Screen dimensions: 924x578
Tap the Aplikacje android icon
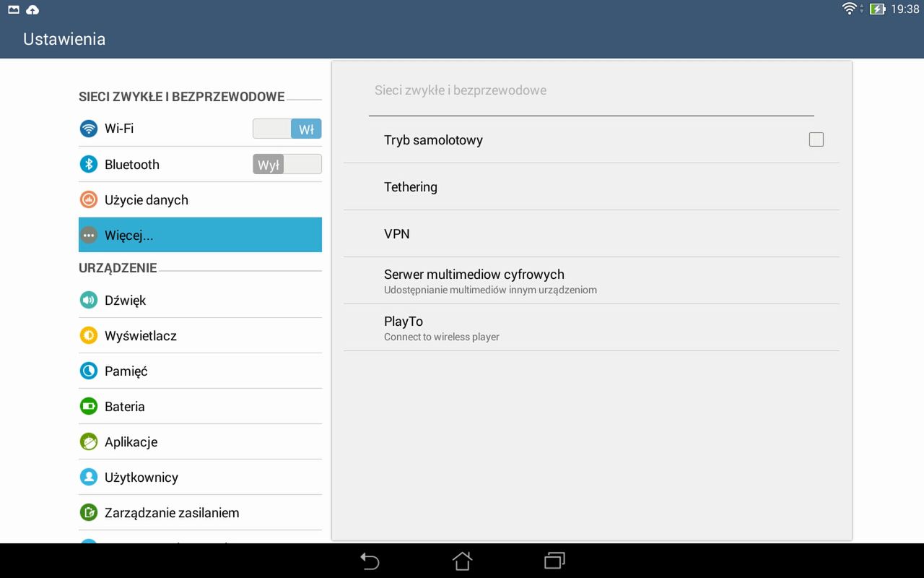(x=89, y=441)
